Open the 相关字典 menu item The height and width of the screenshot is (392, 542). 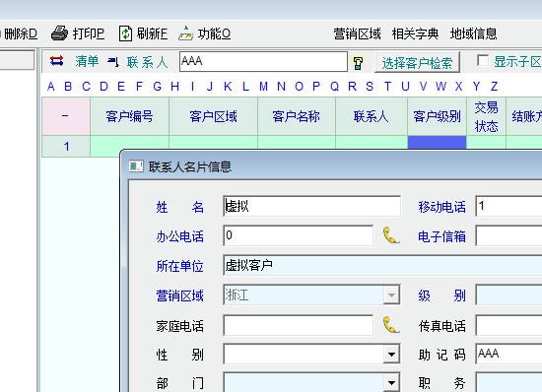click(415, 33)
